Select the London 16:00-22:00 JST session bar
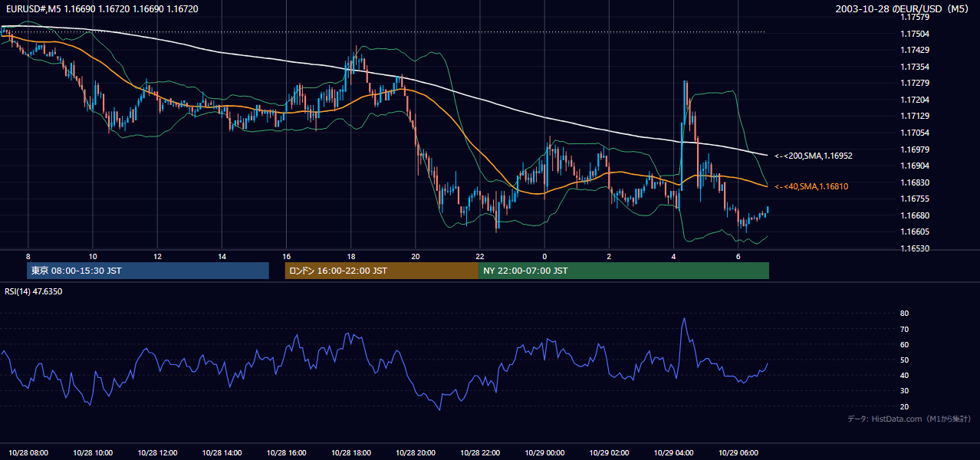Screen dimensions: 980x460 [381, 271]
